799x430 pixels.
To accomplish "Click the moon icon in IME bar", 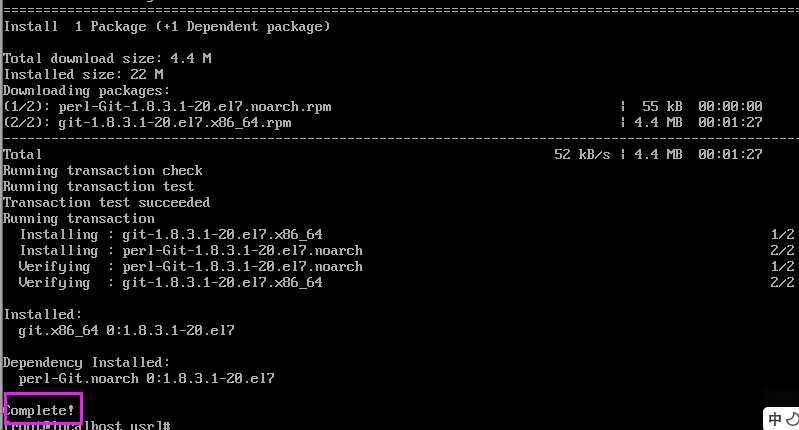I will click(x=792, y=418).
